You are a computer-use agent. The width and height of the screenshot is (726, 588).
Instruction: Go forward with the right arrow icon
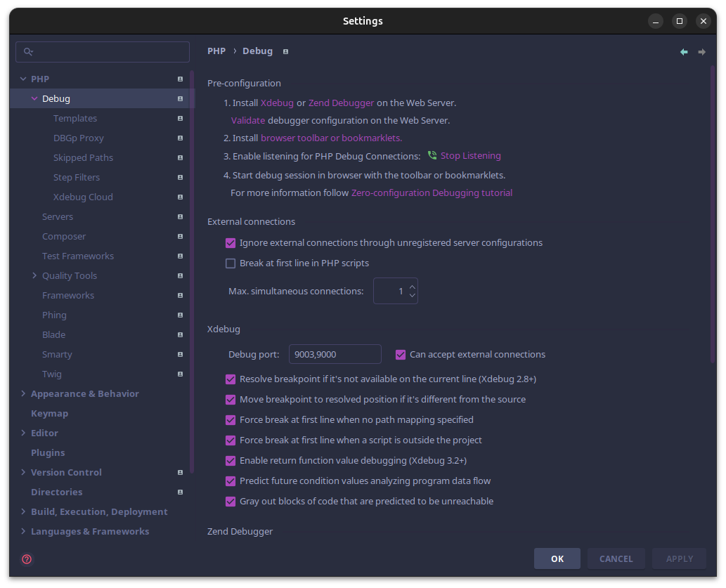point(702,52)
